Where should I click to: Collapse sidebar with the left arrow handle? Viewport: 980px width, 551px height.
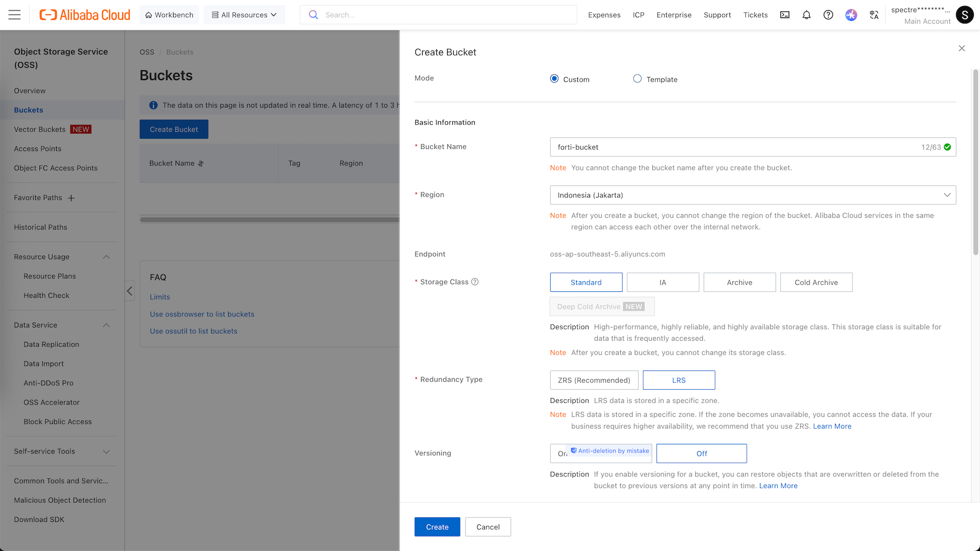pos(130,291)
